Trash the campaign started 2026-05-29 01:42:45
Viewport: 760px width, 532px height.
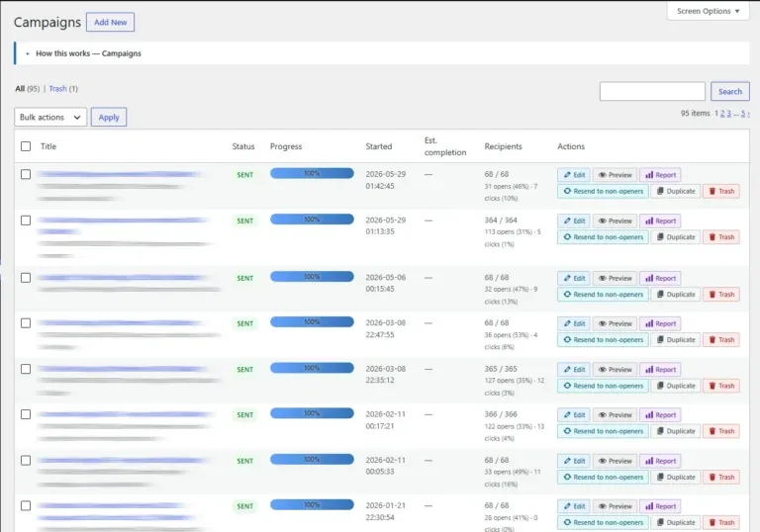pos(721,192)
